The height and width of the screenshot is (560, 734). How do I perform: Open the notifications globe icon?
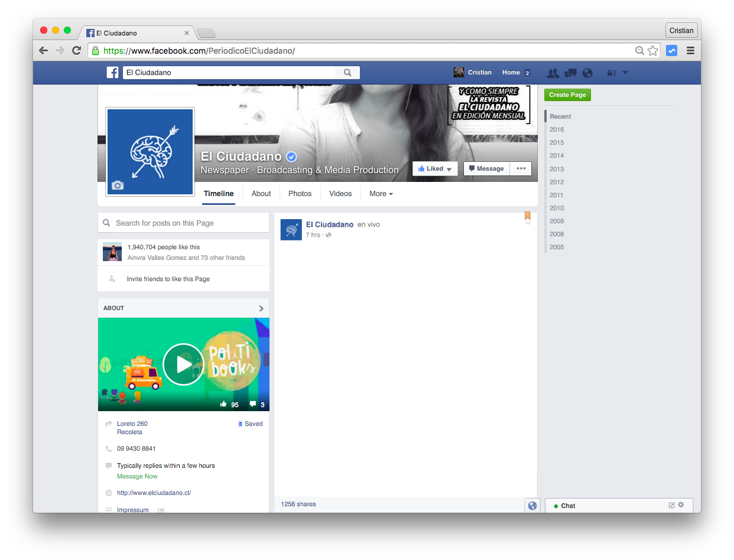point(587,73)
